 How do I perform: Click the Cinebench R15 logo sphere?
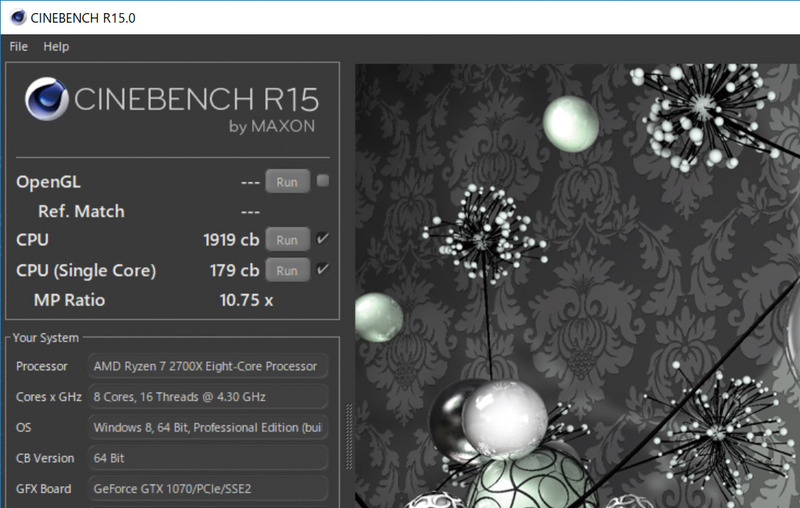click(46, 99)
